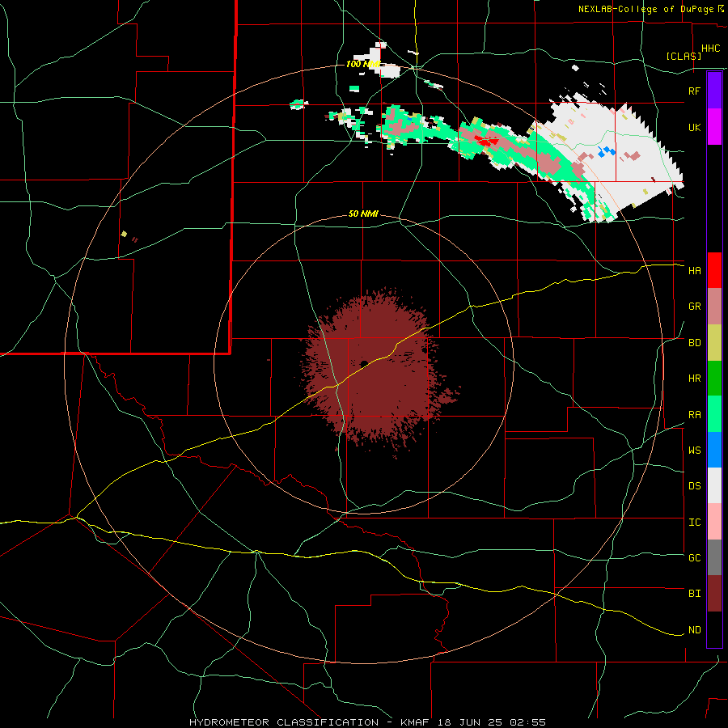Click the HA red legend color swatch

click(714, 270)
